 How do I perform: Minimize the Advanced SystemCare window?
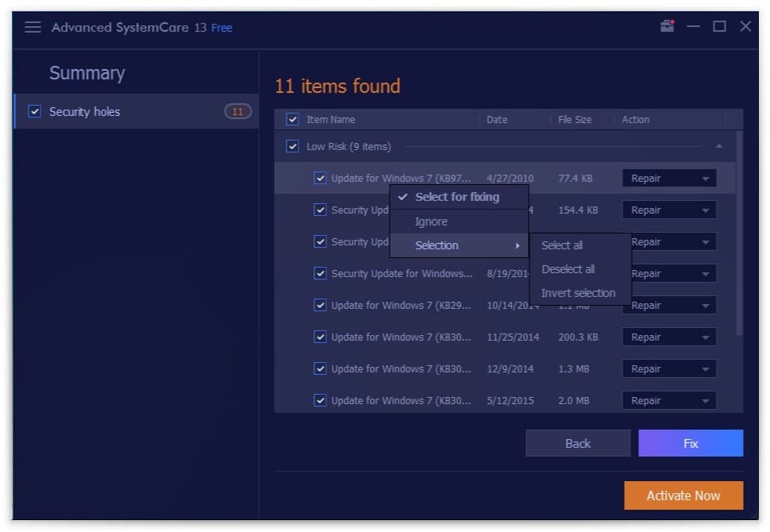tap(693, 26)
